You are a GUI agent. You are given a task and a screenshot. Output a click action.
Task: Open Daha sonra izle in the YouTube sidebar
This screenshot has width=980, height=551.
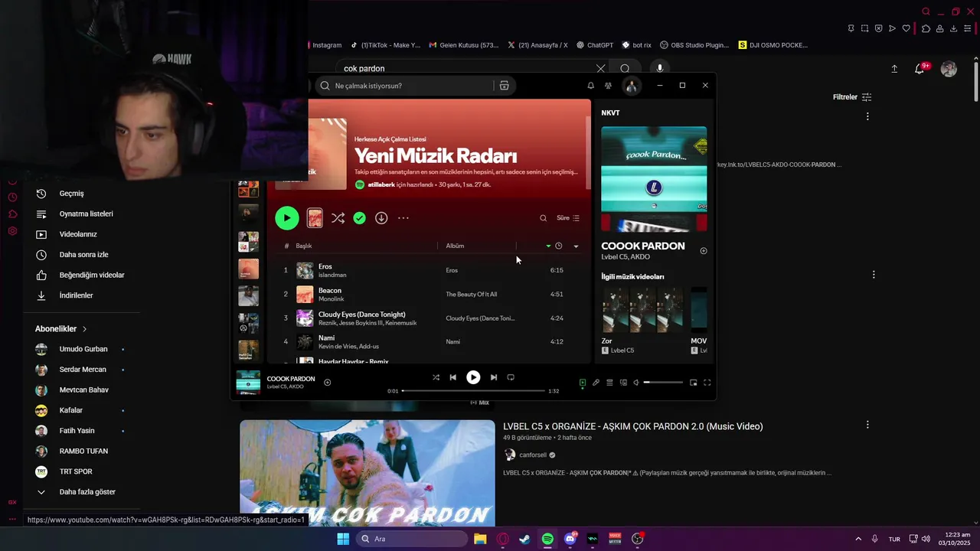pos(83,255)
